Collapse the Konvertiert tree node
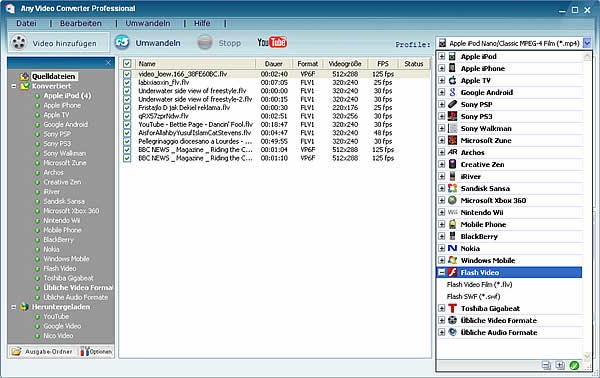This screenshot has height=378, width=600. pyautogui.click(x=14, y=86)
